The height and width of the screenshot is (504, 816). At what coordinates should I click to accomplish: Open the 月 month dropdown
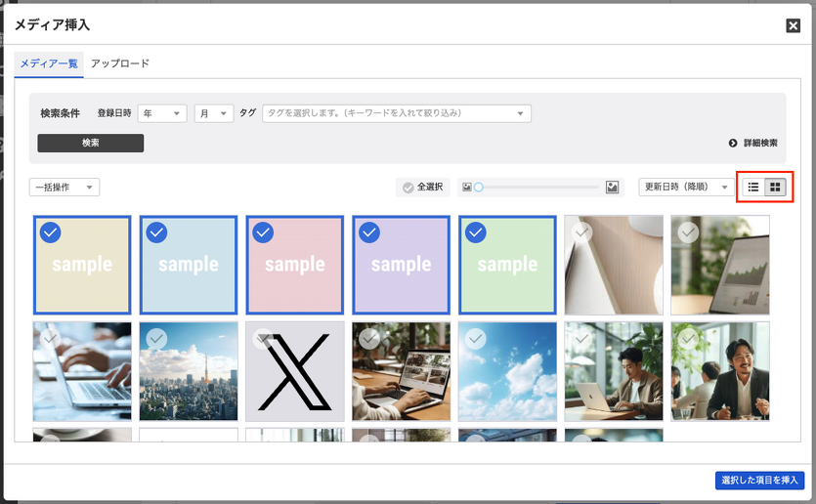pyautogui.click(x=214, y=113)
